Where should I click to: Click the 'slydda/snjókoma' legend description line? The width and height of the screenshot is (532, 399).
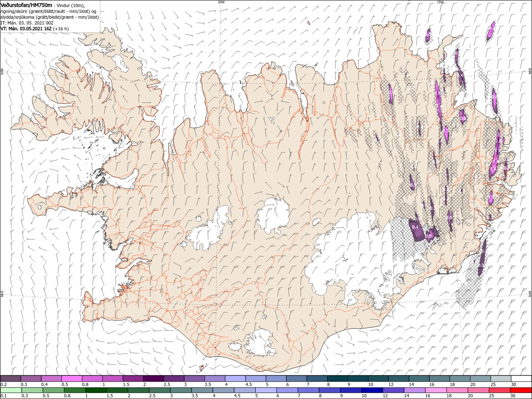tap(50, 17)
